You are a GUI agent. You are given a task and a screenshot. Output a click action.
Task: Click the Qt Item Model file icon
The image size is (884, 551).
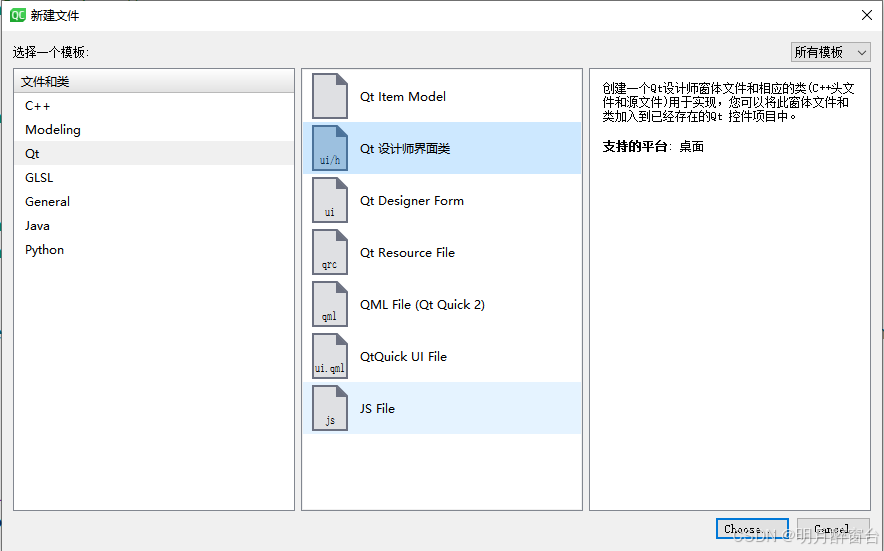(x=330, y=96)
